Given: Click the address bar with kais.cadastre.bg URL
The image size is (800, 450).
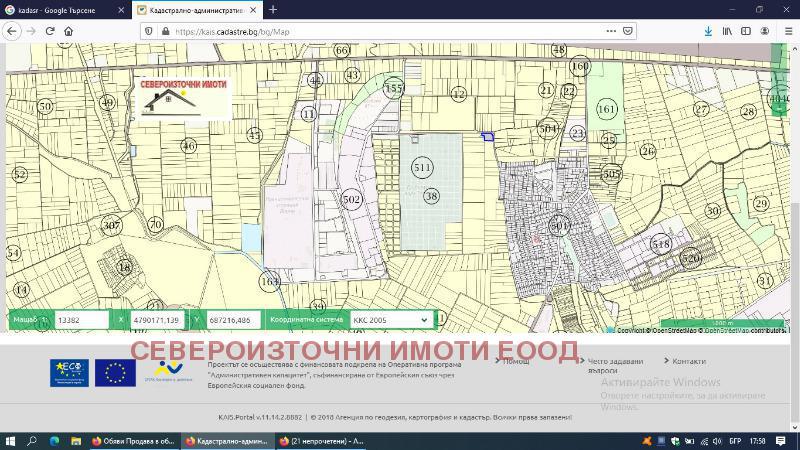Looking at the screenshot, I should [380, 31].
